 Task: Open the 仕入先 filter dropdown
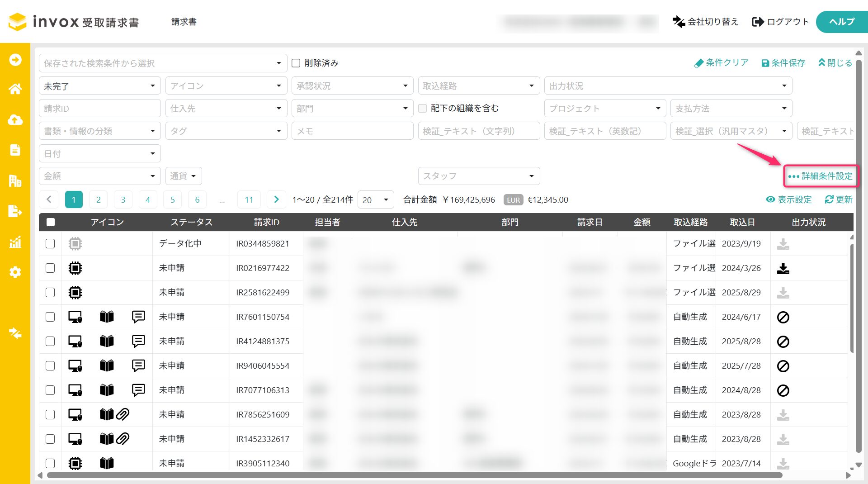[226, 109]
